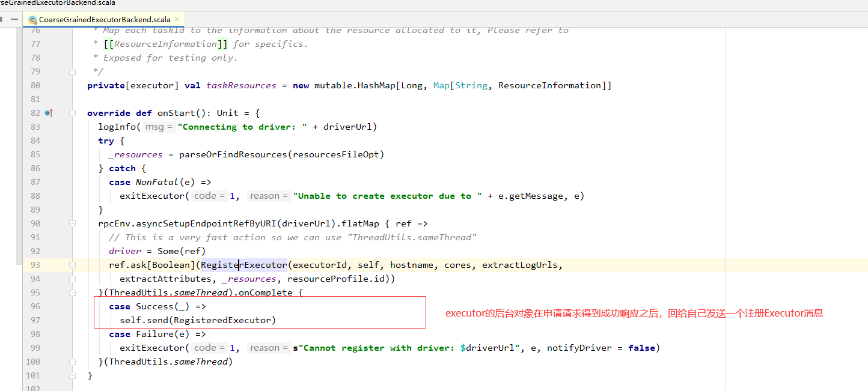Screen dimensions: 868x391
Task: Click parseOrFindResources on line 85
Action: [233, 154]
